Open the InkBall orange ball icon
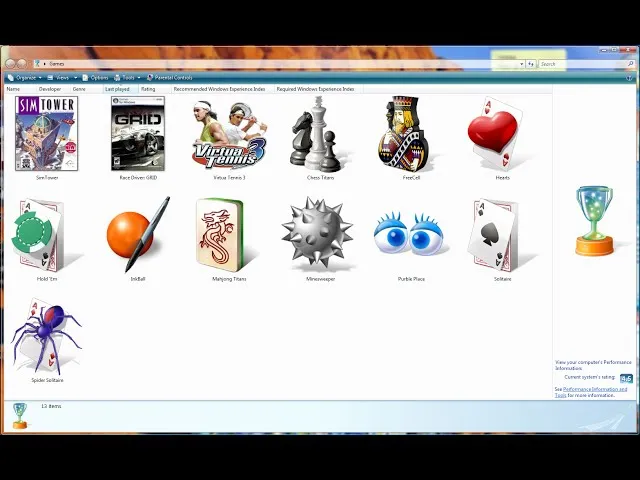The height and width of the screenshot is (480, 640). click(138, 235)
